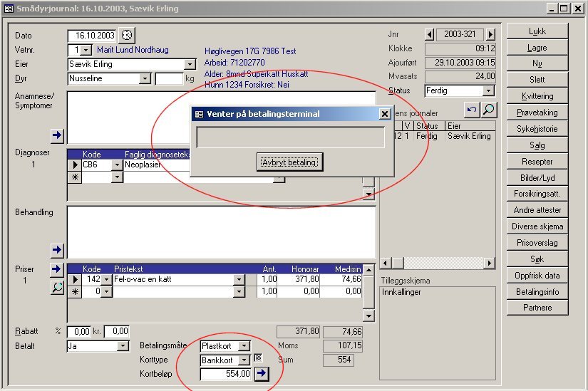588x391 pixels.
Task: Click the undo arrow icon above journal list
Action: point(471,110)
